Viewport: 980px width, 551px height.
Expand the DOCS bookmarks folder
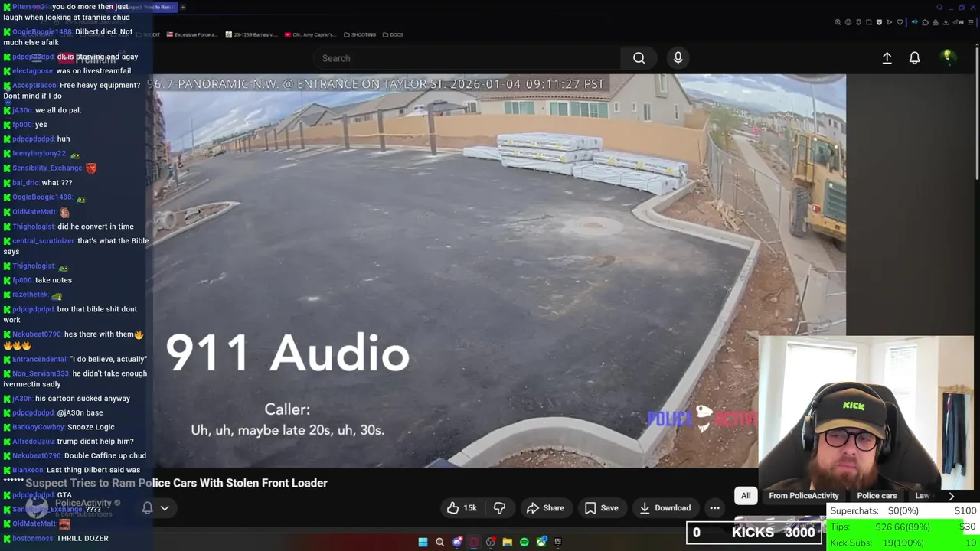click(393, 34)
